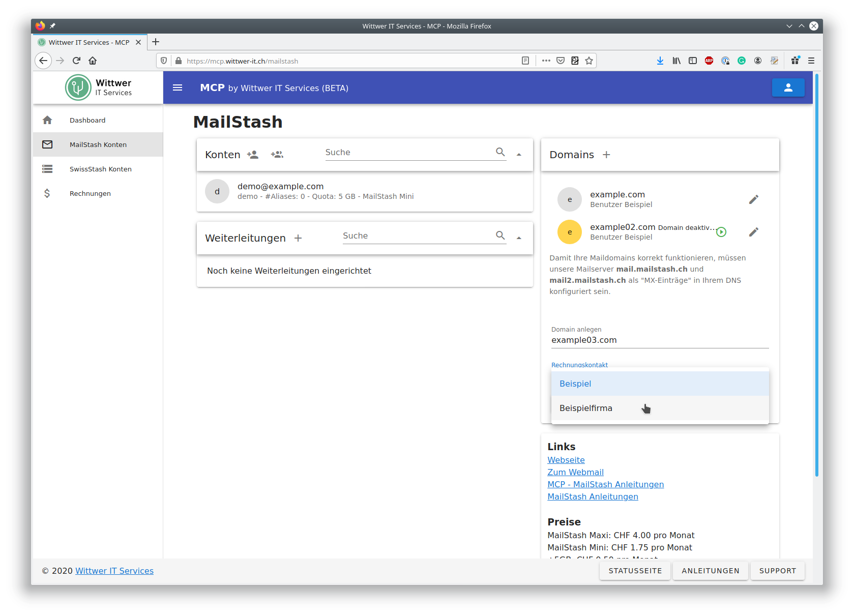Click the search icon in Weiterleitungen
This screenshot has height=616, width=854.
pos(500,236)
